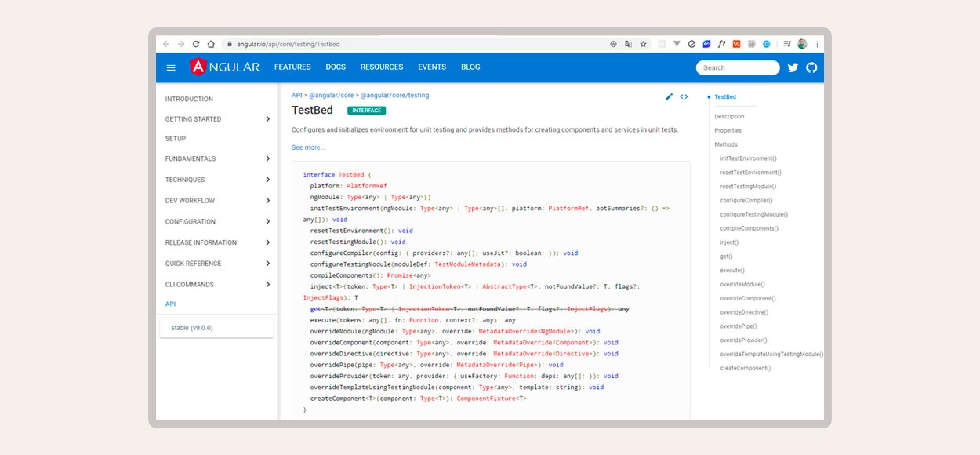
Task: Click the browser forward arrow
Action: (x=181, y=44)
